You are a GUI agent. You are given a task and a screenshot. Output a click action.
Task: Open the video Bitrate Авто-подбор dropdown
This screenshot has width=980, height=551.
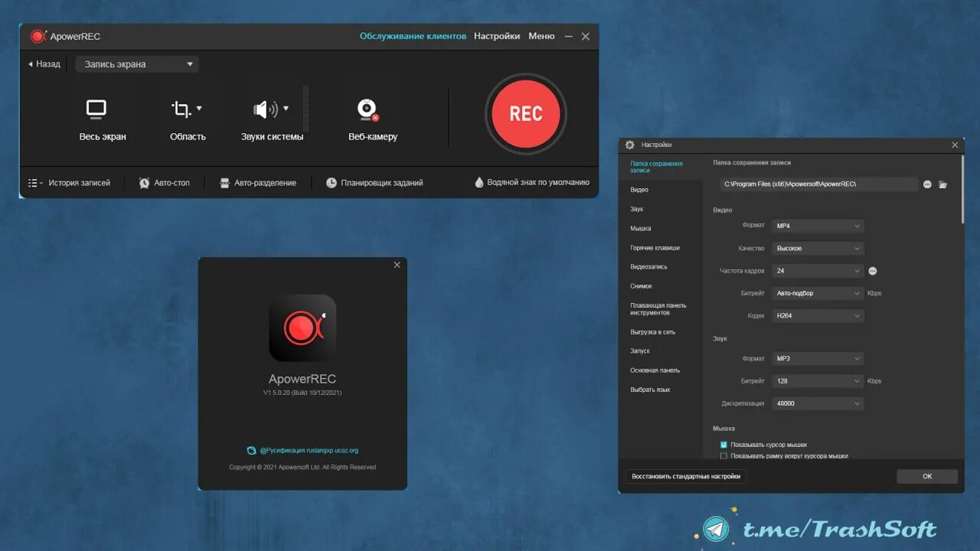coord(818,293)
